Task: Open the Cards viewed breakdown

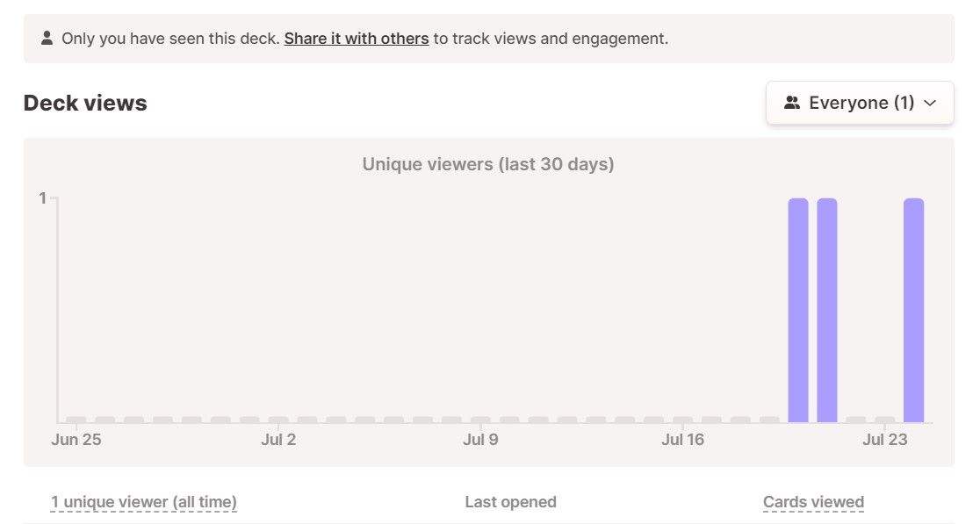Action: [813, 501]
